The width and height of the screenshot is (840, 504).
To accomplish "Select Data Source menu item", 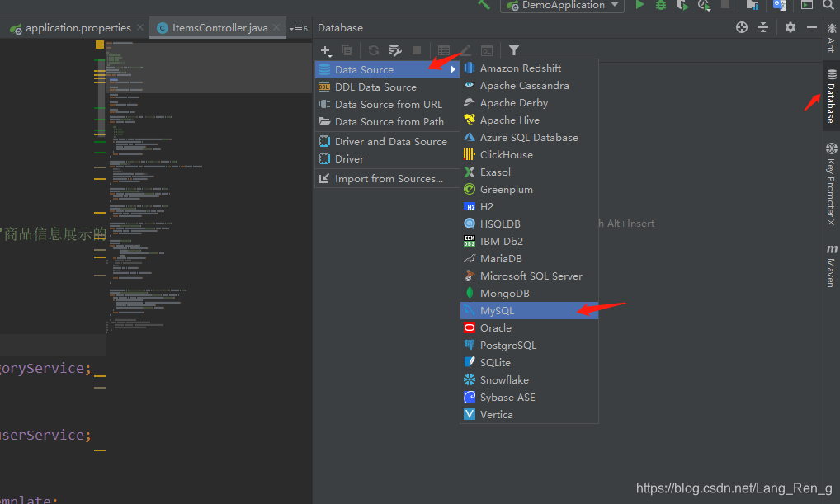I will tap(387, 69).
